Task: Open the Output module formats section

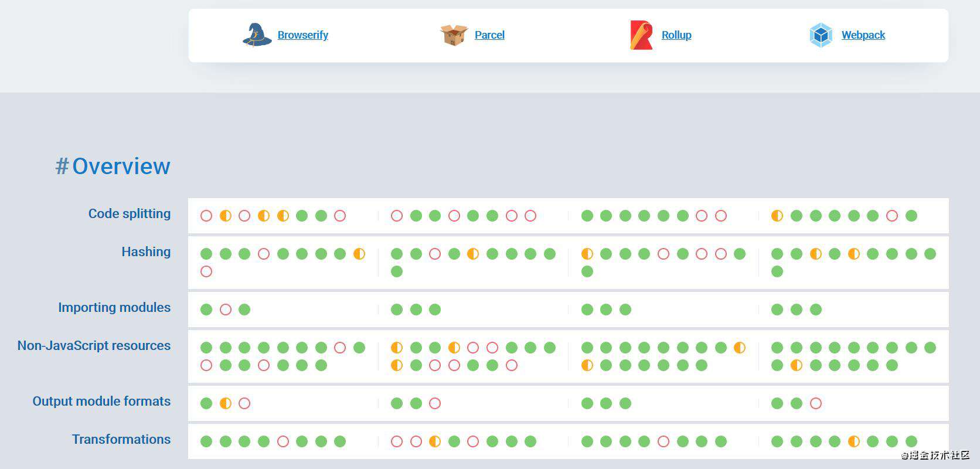Action: tap(101, 401)
